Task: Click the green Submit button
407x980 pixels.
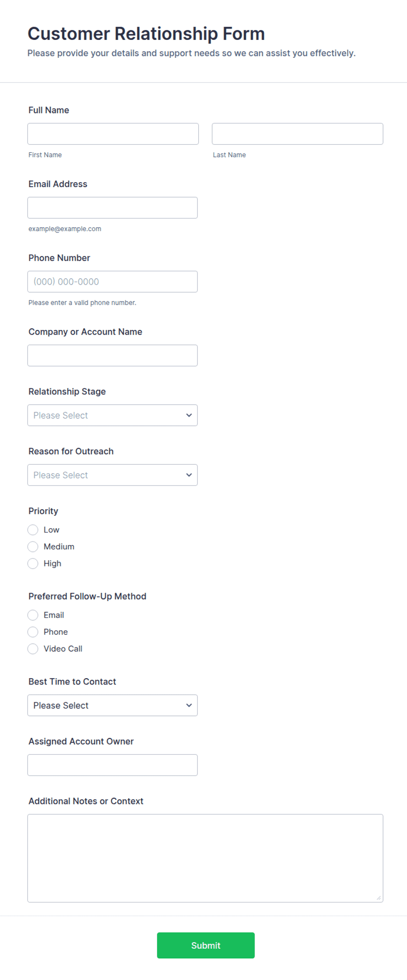Action: pos(206,945)
